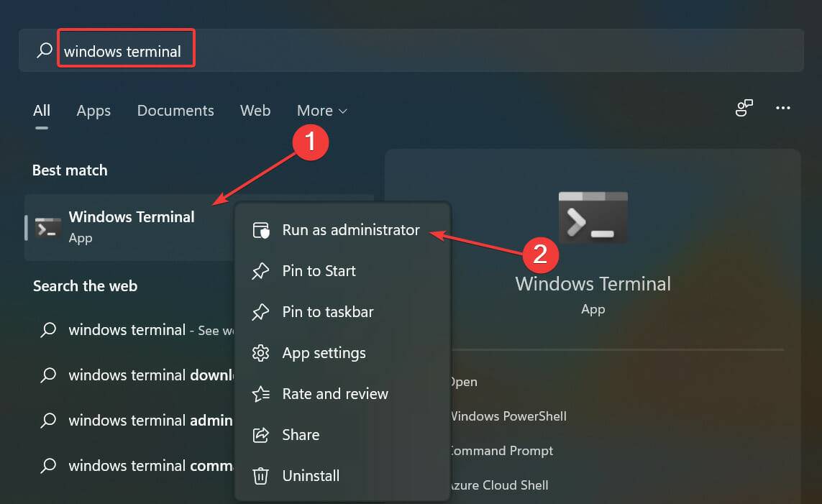The width and height of the screenshot is (822, 504).
Task: Open the ellipsis options menu
Action: (x=783, y=108)
